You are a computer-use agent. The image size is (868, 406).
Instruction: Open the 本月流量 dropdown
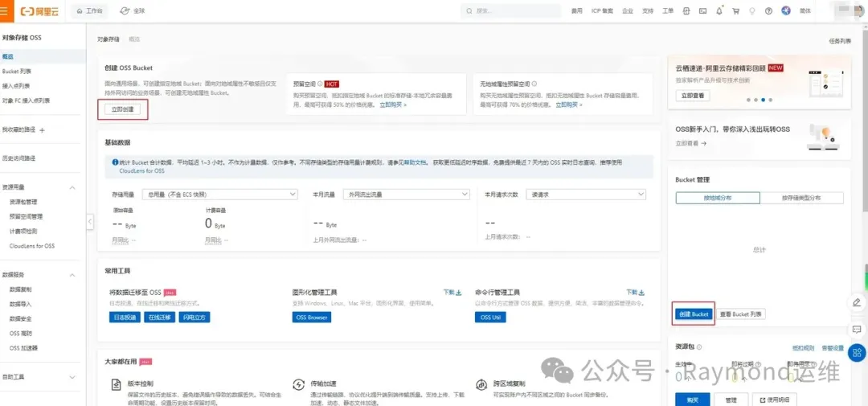[407, 195]
